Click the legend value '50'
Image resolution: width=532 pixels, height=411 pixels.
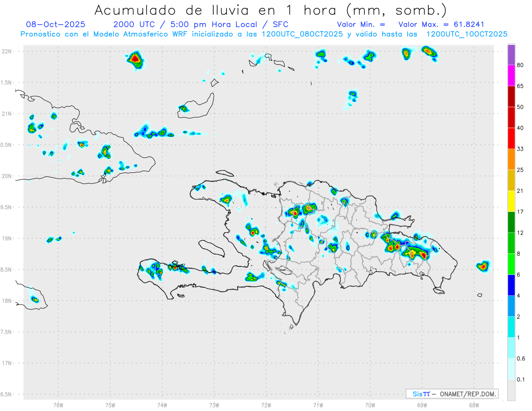click(x=521, y=107)
